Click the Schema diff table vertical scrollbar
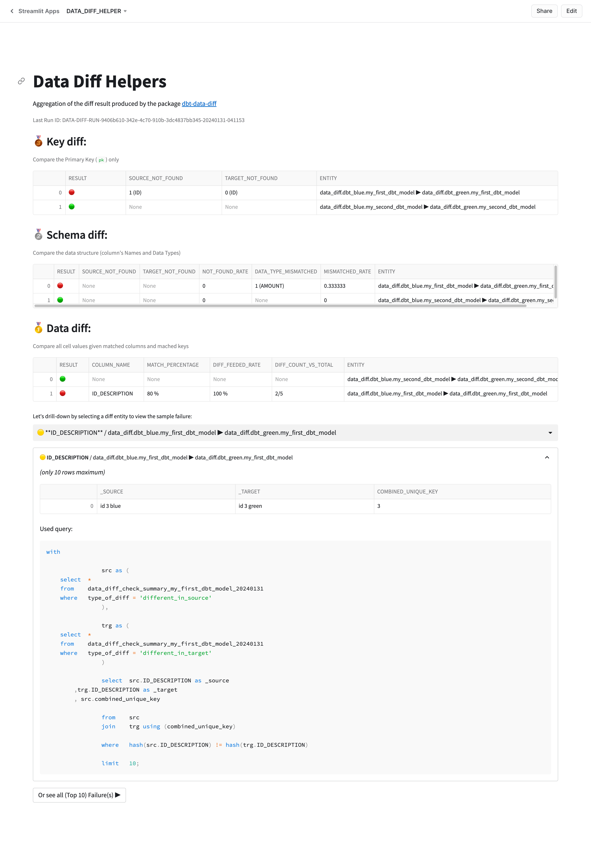591x868 pixels. (555, 282)
